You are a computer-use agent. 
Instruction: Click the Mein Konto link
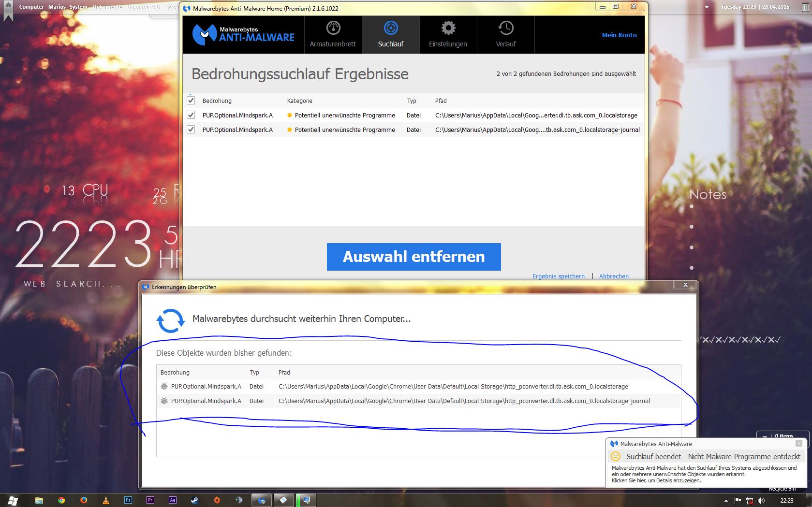619,35
